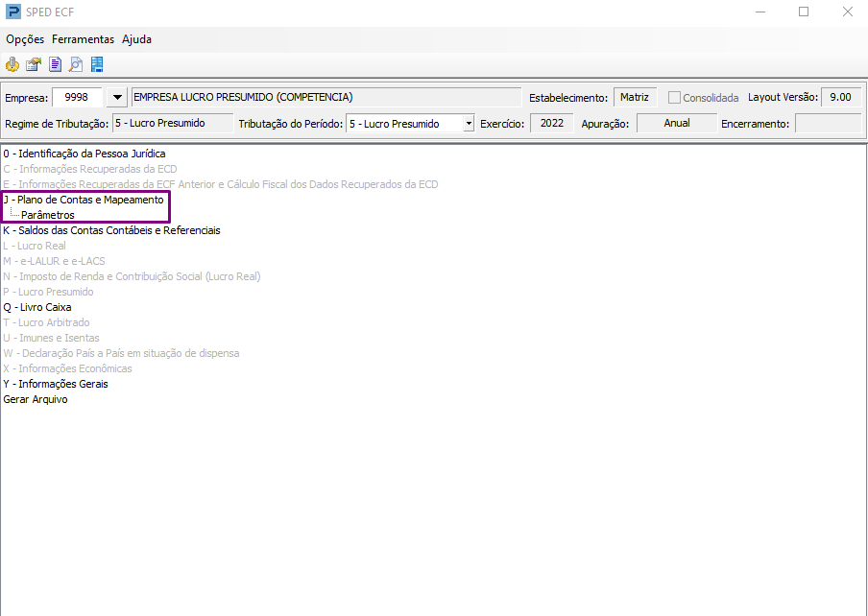Select Q - Livro Caixa
This screenshot has height=616, width=868.
pyautogui.click(x=37, y=307)
